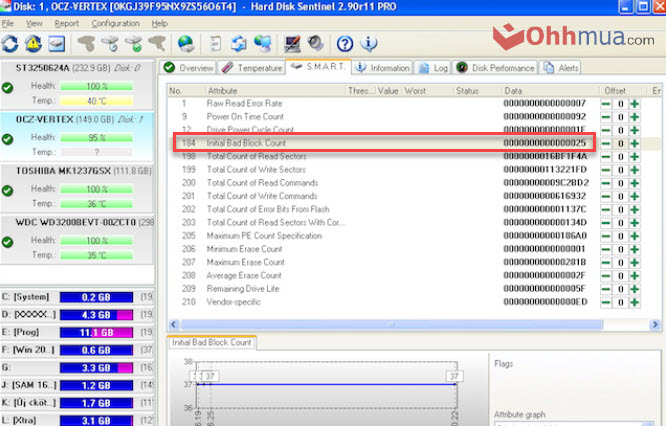This screenshot has height=426, width=666.
Task: Decrease offset for Power On Time Count
Action: point(606,117)
